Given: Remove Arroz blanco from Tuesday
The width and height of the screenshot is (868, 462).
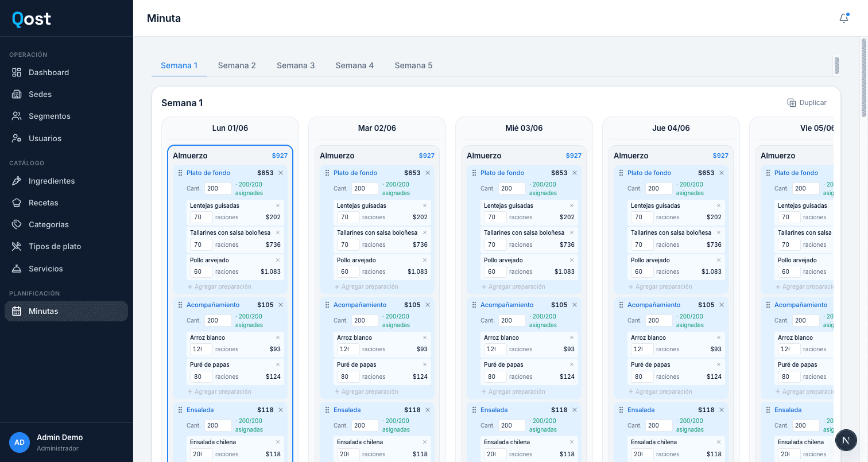Looking at the screenshot, I should [425, 337].
